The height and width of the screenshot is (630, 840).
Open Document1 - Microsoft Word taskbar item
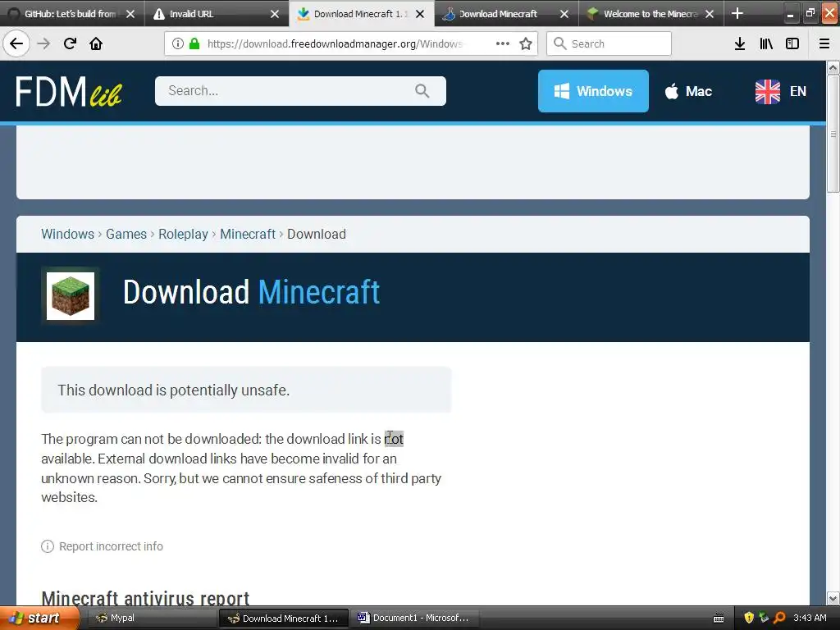[415, 619]
